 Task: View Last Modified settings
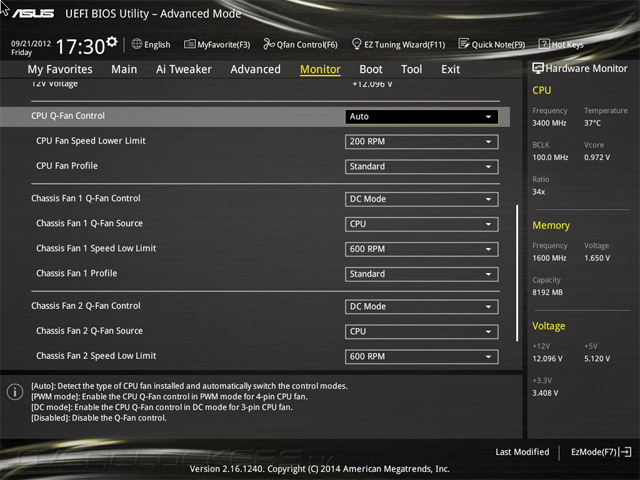pyautogui.click(x=522, y=452)
